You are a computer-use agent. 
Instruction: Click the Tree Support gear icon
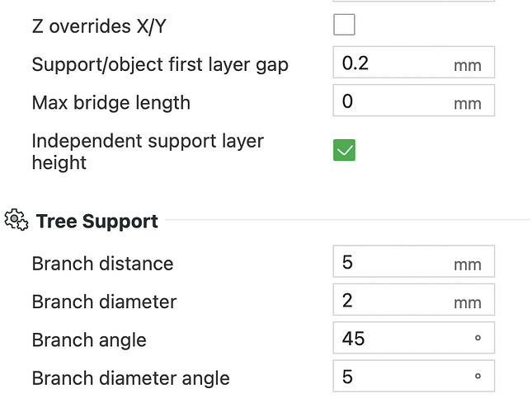[x=16, y=220]
